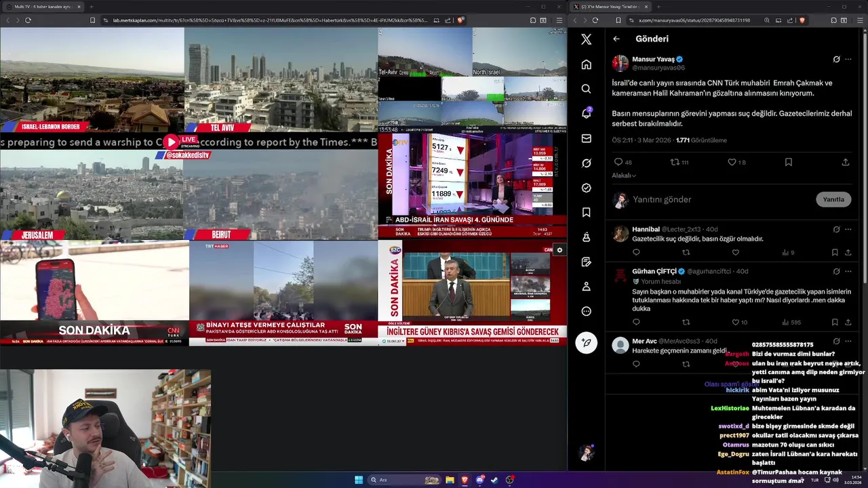Open Brave Shields icon in X window

tap(802, 20)
